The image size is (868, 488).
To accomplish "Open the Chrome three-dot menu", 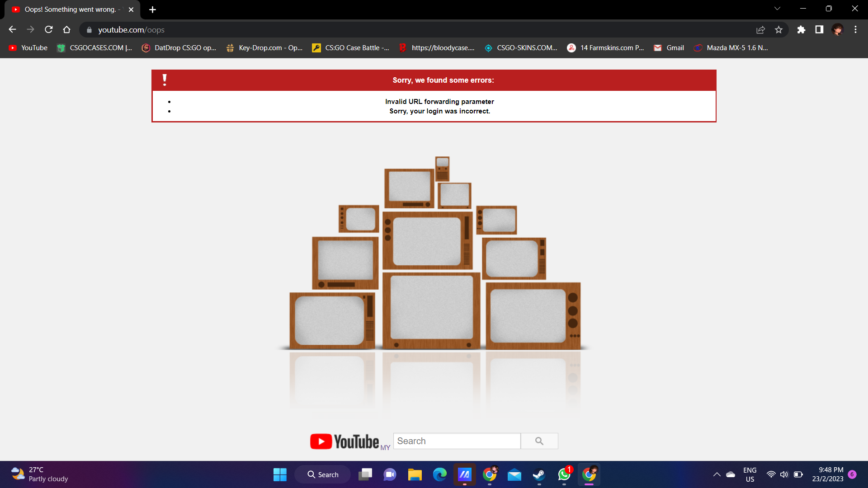I will [855, 30].
